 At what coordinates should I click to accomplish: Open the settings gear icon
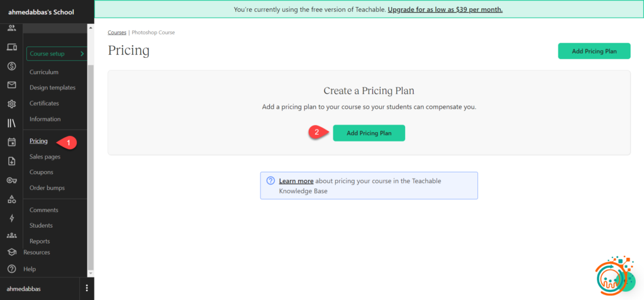coord(11,104)
